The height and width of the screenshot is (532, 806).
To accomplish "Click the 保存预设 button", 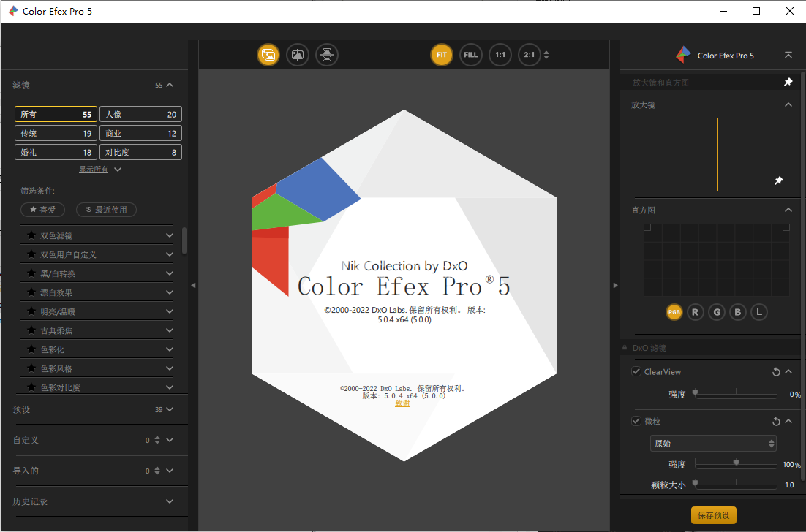I will (713, 515).
